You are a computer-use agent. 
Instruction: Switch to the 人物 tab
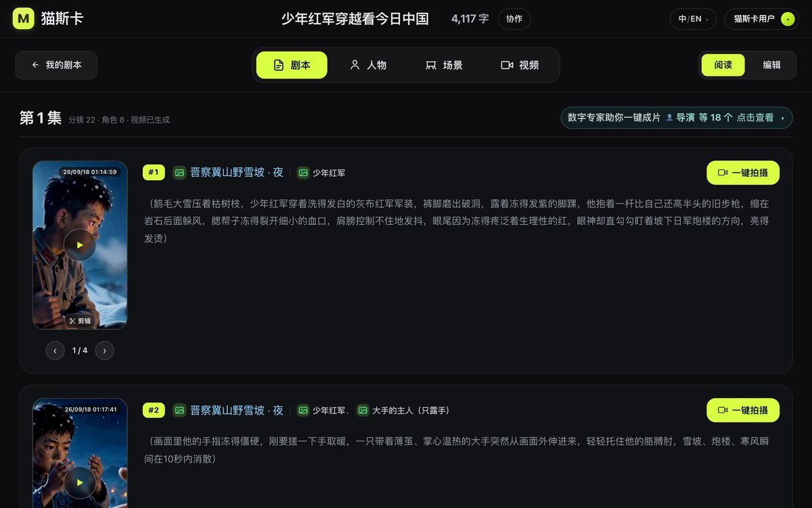(x=368, y=65)
